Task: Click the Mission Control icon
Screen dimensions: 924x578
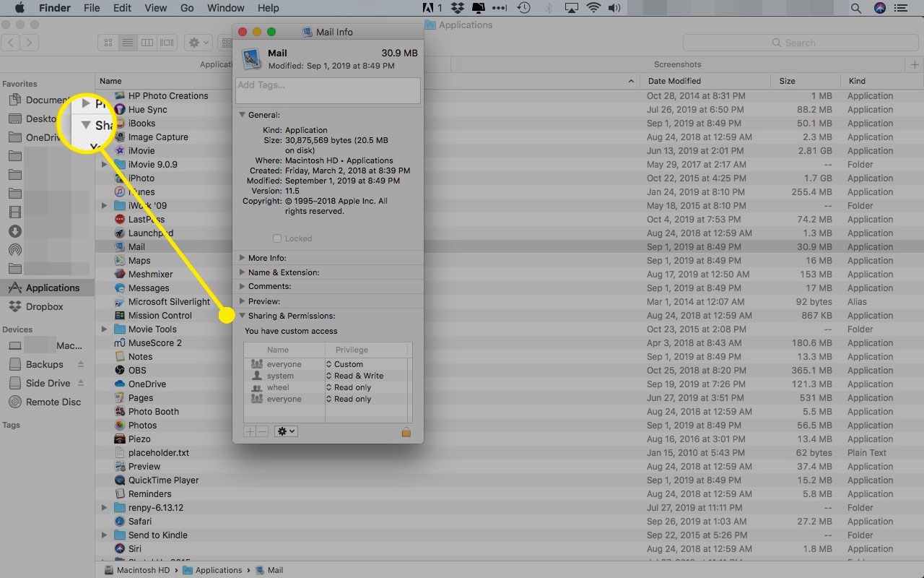Action: [x=121, y=315]
